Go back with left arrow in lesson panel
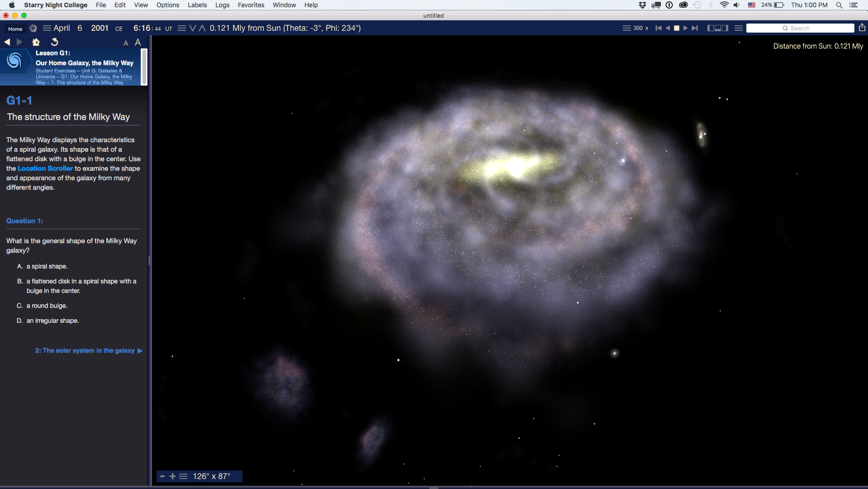The height and width of the screenshot is (489, 868). [7, 42]
